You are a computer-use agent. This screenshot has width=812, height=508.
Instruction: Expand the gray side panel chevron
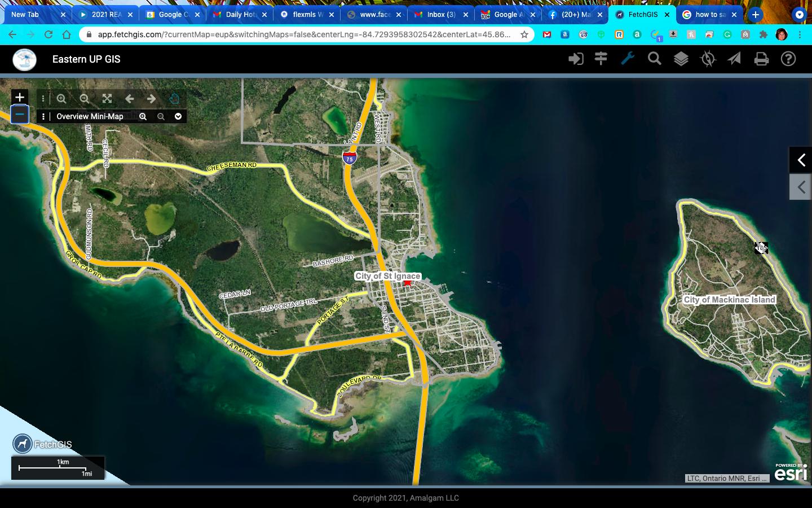click(801, 187)
